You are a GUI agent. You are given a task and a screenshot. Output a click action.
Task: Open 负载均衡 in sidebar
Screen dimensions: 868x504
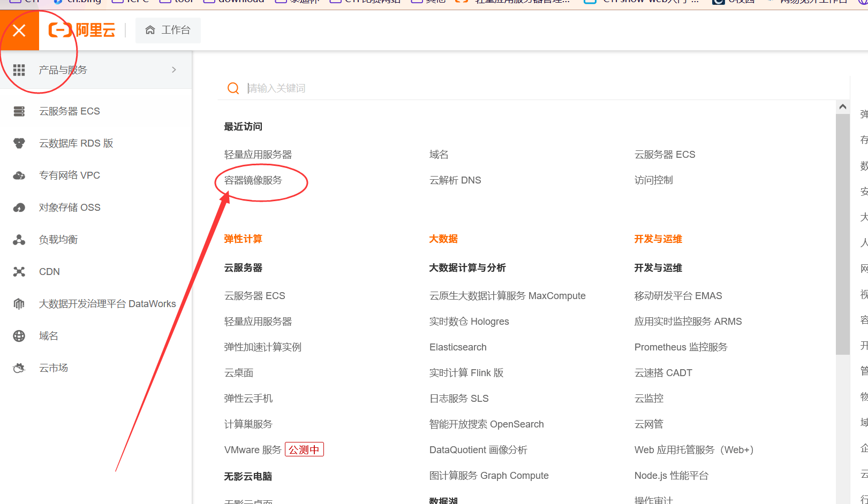pos(58,240)
